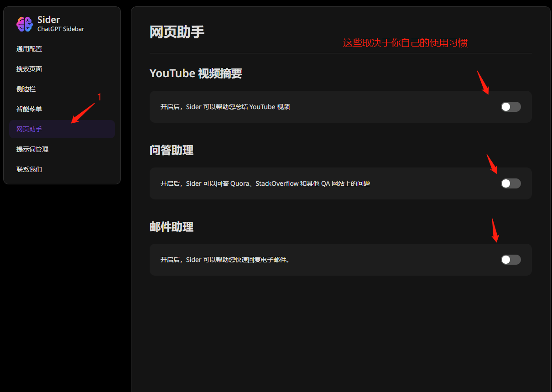
Task: Click the 网页助手 page heading
Action: [x=177, y=32]
